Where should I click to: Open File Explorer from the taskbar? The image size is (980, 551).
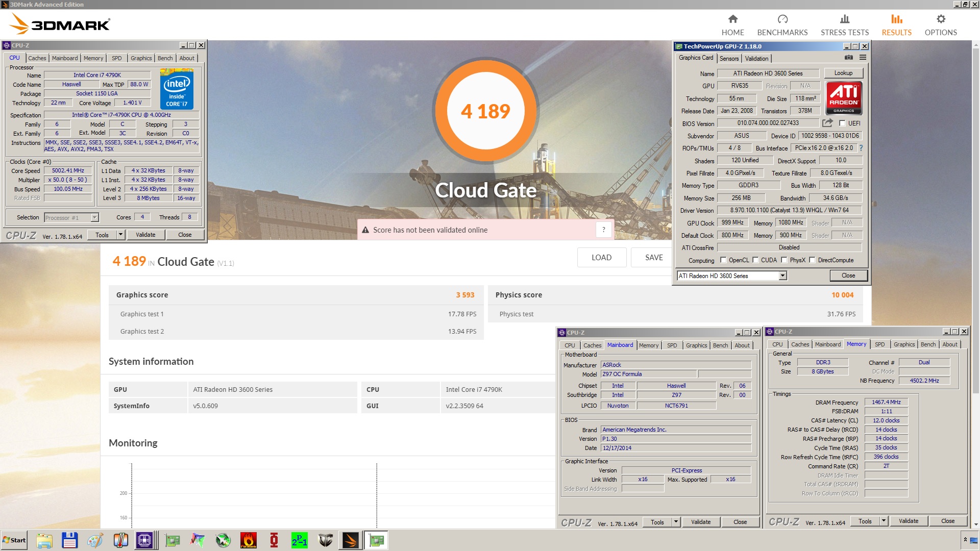click(44, 540)
